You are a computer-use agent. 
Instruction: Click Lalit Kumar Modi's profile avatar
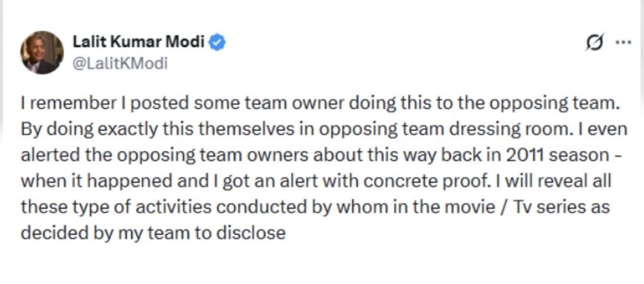tap(42, 53)
